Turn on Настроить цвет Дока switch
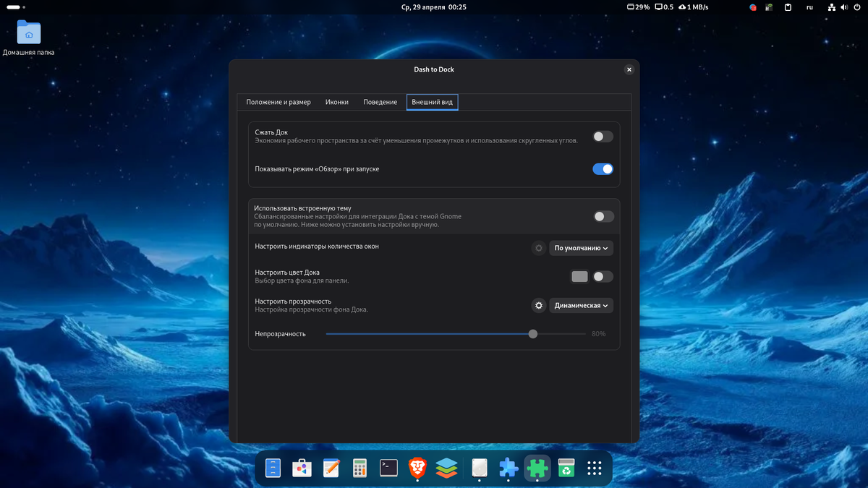The width and height of the screenshot is (868, 488). click(603, 276)
